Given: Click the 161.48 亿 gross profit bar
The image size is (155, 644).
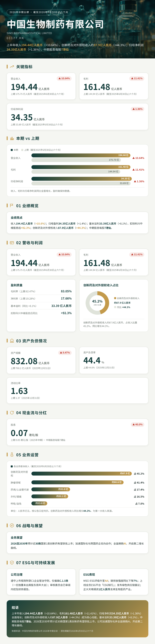Looking at the screenshot, I should click(x=81, y=167).
